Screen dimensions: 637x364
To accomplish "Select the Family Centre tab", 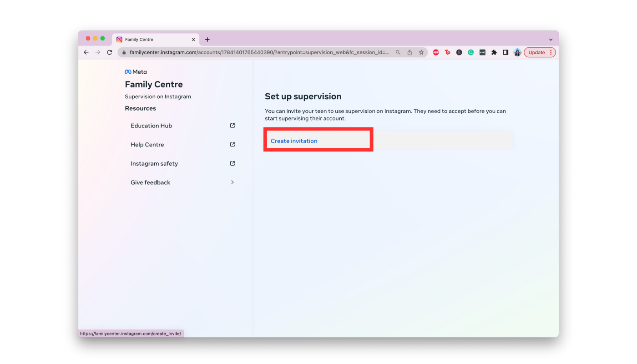I will tap(156, 40).
